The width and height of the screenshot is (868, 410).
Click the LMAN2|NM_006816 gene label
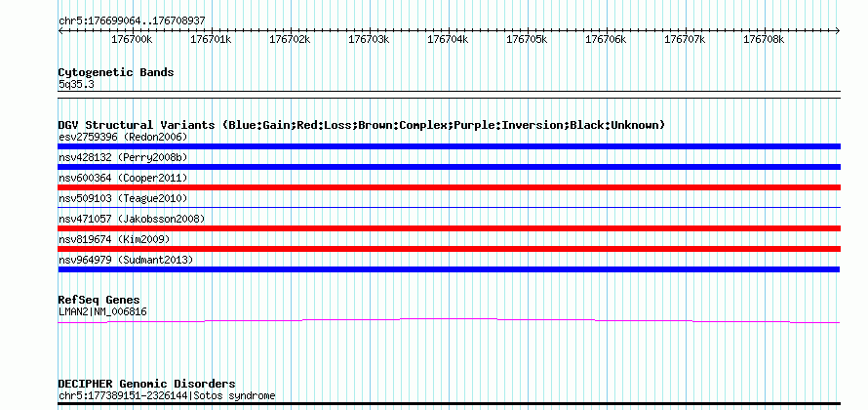tap(102, 312)
